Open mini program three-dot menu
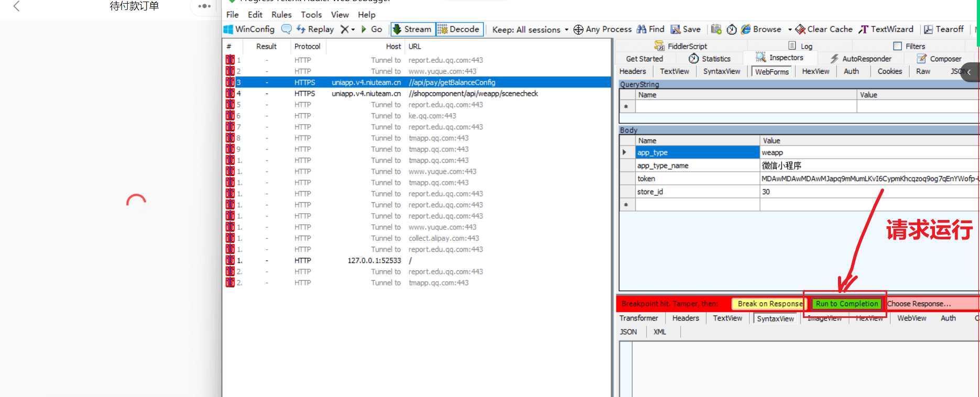The height and width of the screenshot is (397, 980). tap(204, 6)
